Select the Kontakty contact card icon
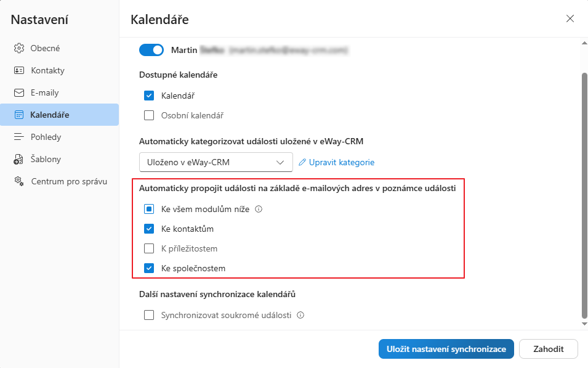This screenshot has height=368, width=588. click(x=20, y=70)
